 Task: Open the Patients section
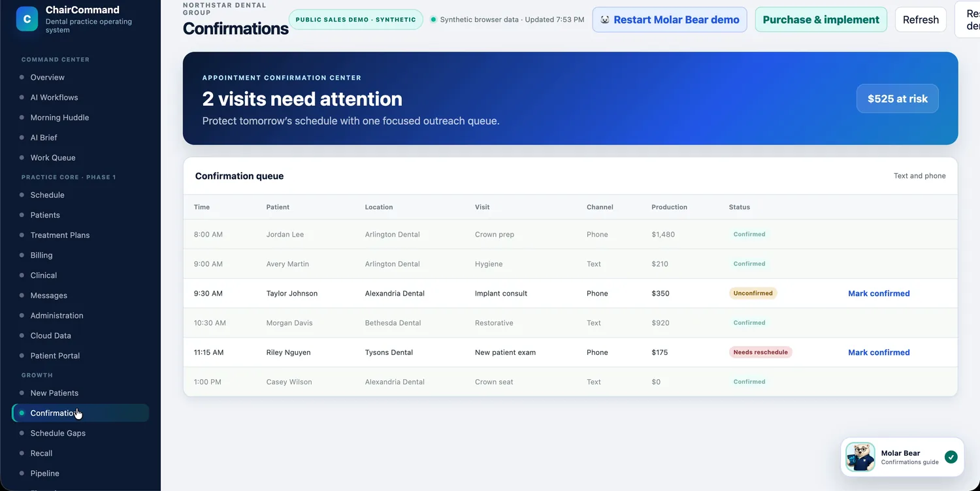click(x=45, y=215)
